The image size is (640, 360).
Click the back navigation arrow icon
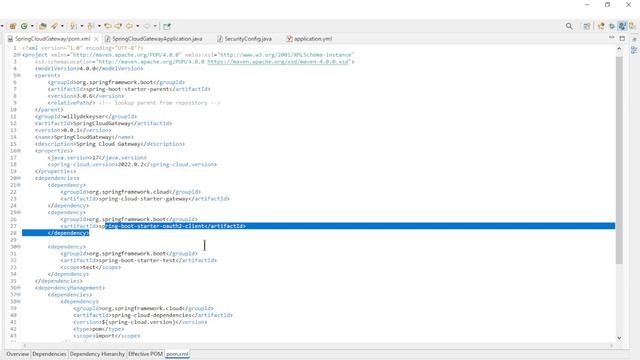click(129, 26)
